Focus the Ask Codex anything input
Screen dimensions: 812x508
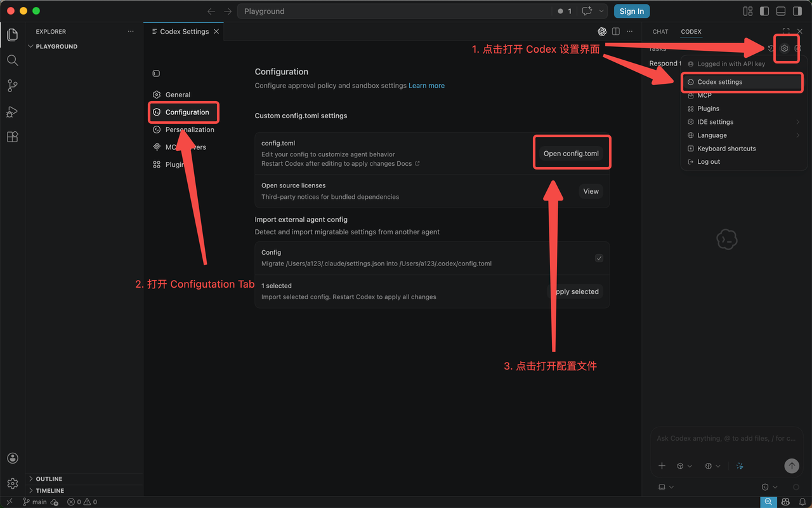coord(726,439)
